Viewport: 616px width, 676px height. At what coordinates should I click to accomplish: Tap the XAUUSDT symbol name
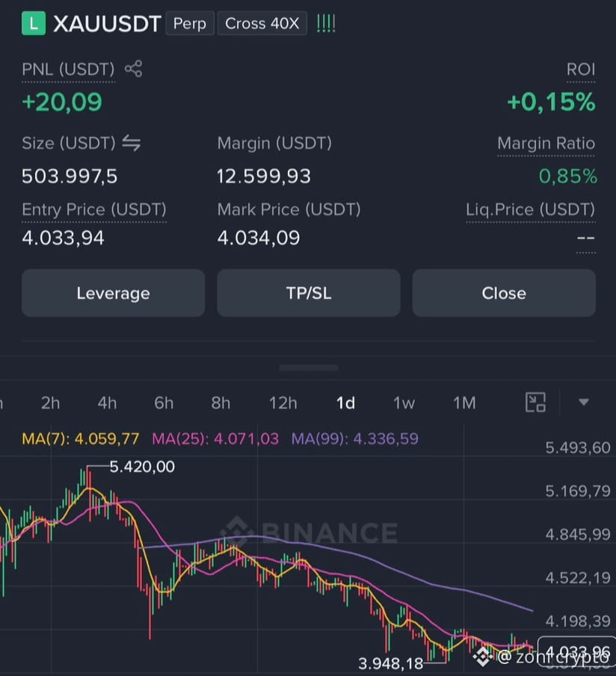[108, 23]
